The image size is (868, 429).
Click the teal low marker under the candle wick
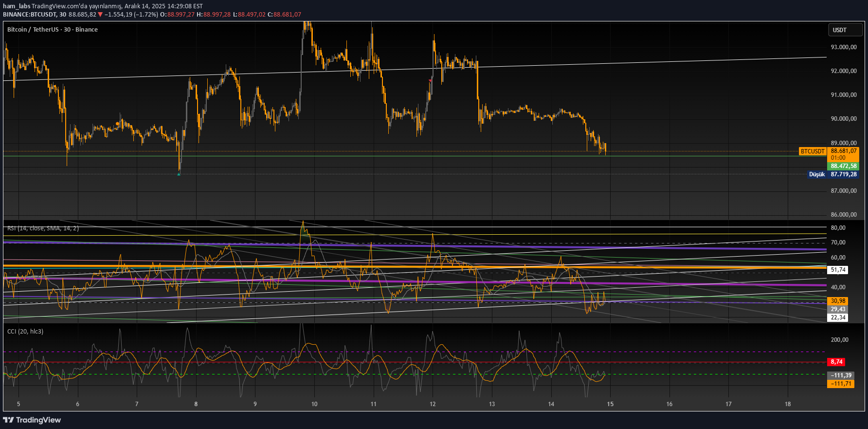click(179, 174)
